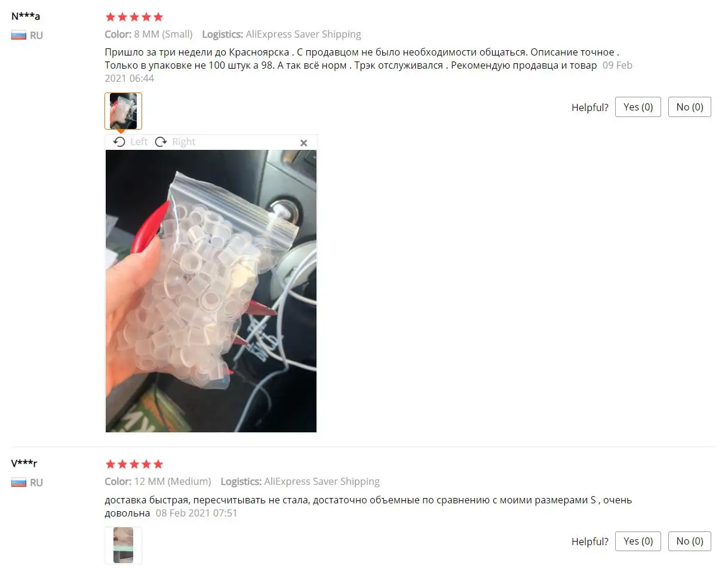Vote No (0) on N***a's review
The width and height of the screenshot is (728, 578).
pos(690,107)
